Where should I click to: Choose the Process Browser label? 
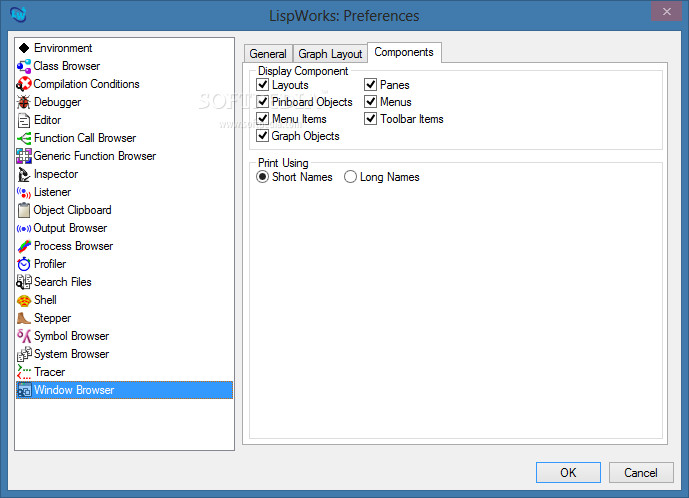point(73,246)
